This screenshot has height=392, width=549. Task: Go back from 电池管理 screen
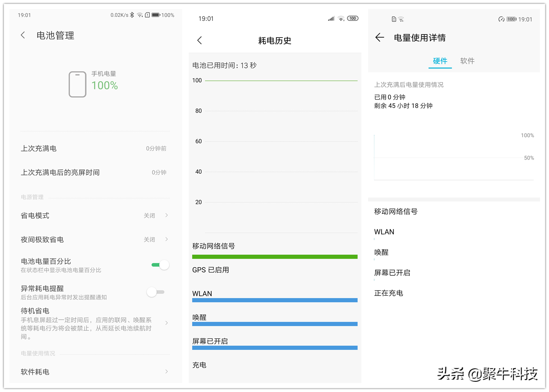(23, 35)
